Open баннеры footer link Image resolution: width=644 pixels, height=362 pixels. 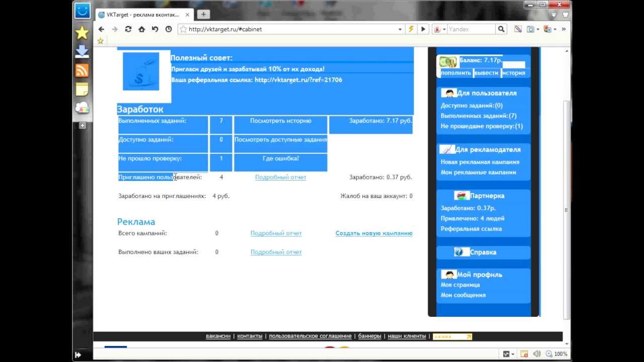tap(370, 336)
